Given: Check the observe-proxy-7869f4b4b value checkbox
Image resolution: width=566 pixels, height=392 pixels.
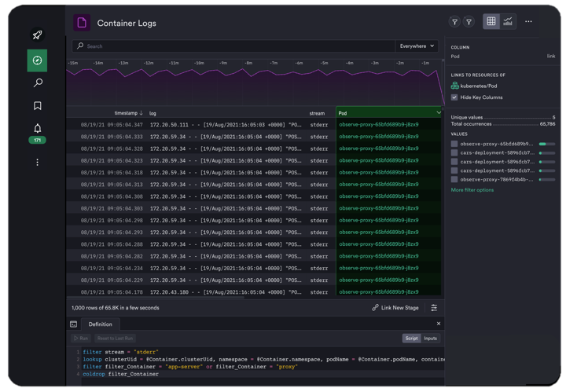Looking at the screenshot, I should coord(454,179).
